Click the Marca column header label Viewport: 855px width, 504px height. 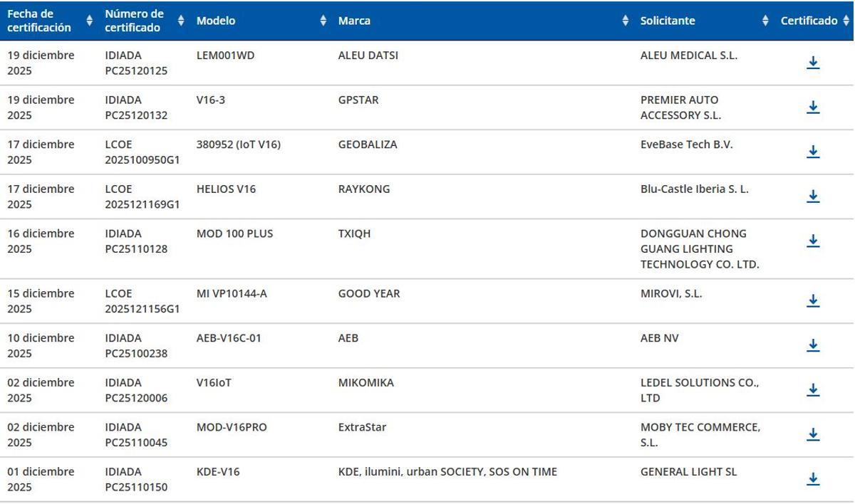tap(354, 21)
